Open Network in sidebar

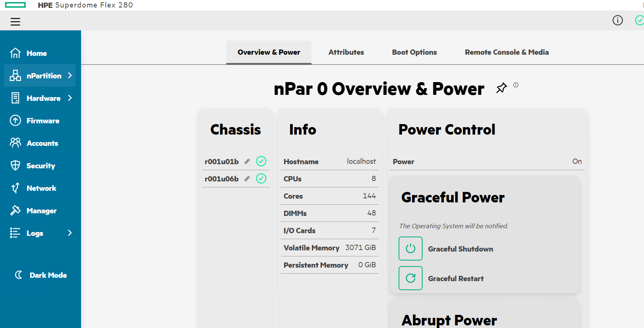[41, 188]
